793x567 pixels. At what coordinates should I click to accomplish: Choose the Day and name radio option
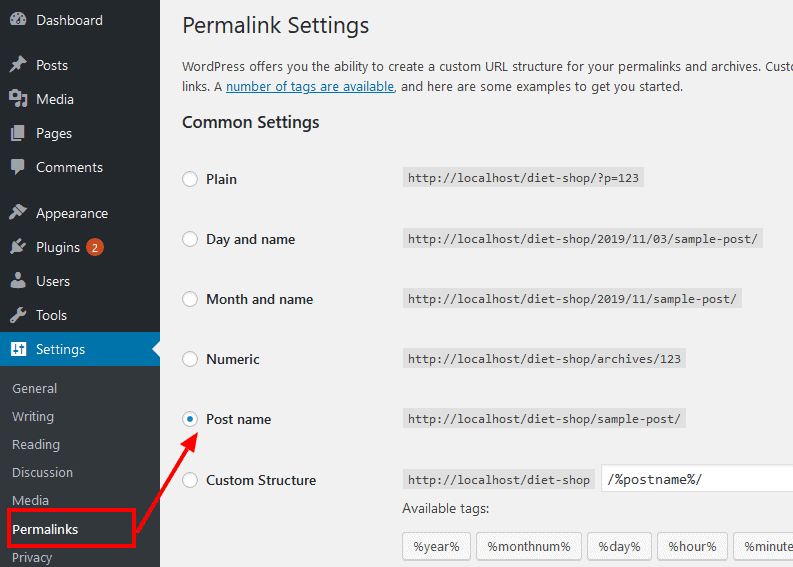[190, 239]
